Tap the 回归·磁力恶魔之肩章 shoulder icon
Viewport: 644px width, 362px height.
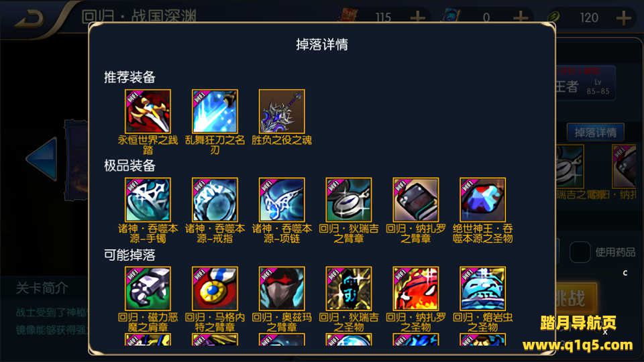coord(148,288)
